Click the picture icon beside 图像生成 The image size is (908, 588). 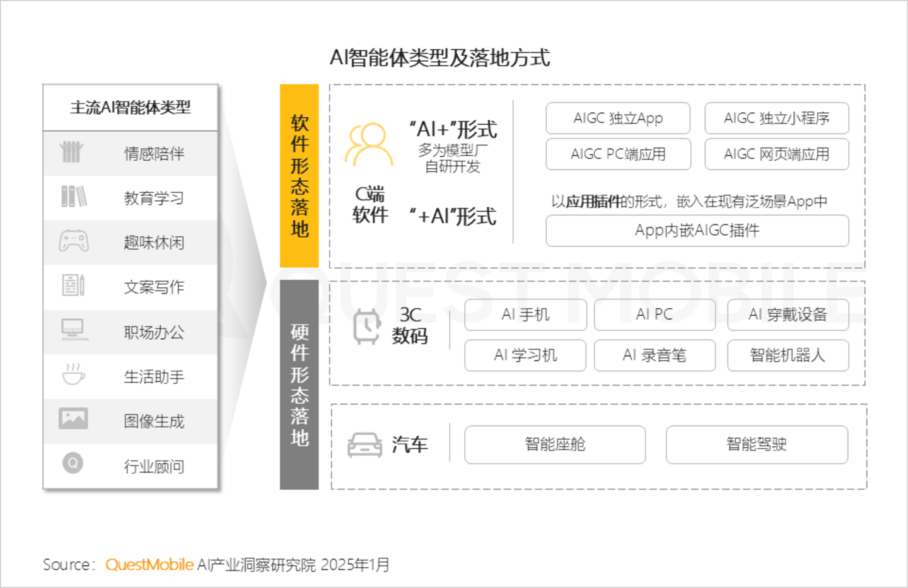click(x=73, y=419)
